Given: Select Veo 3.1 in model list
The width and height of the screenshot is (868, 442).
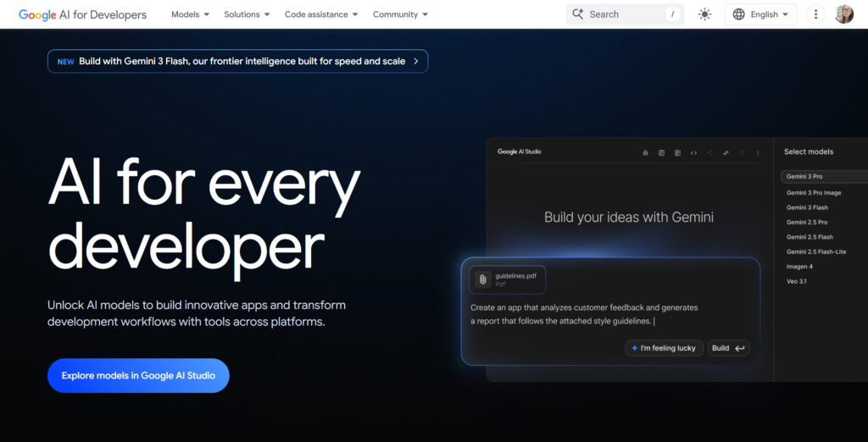Looking at the screenshot, I should click(x=797, y=281).
